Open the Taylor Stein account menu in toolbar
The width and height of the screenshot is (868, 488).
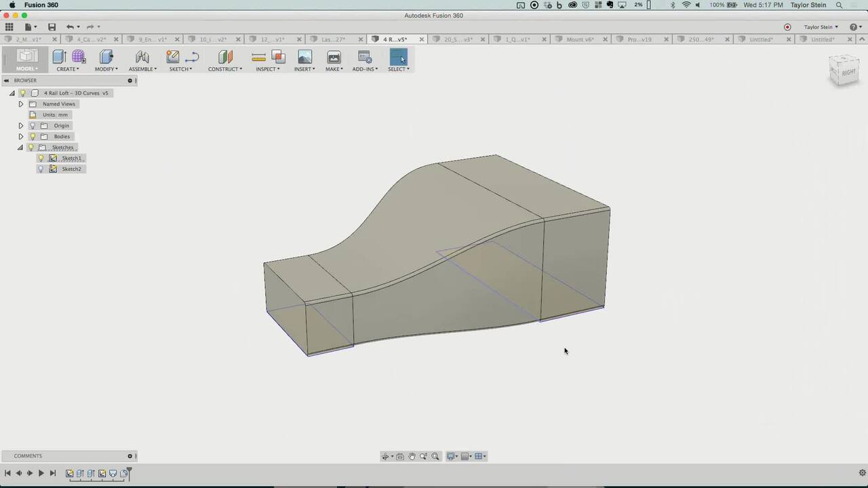click(x=821, y=27)
